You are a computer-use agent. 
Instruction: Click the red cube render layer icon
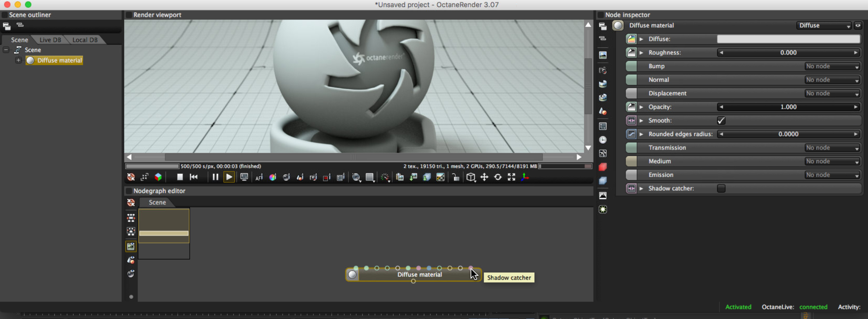click(x=603, y=167)
